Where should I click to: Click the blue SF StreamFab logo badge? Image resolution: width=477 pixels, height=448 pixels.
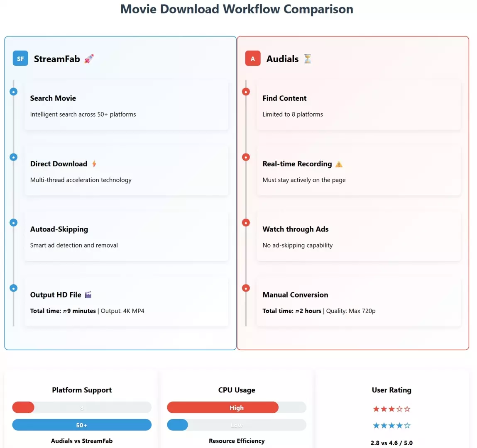pyautogui.click(x=20, y=58)
